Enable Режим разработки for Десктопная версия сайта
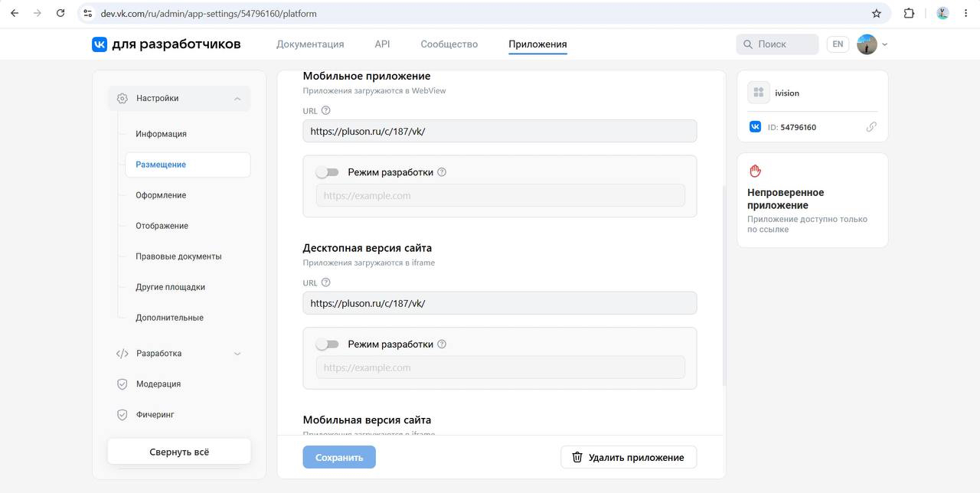Image resolution: width=980 pixels, height=493 pixels. 328,344
